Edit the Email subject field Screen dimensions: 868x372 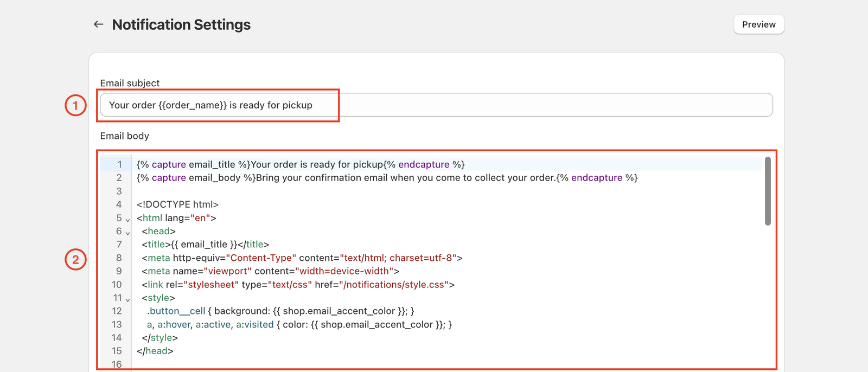tap(436, 105)
